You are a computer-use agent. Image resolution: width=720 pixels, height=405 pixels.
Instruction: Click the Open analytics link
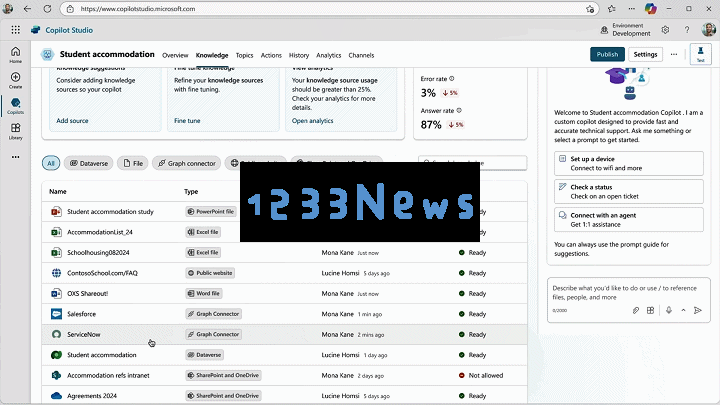[312, 121]
